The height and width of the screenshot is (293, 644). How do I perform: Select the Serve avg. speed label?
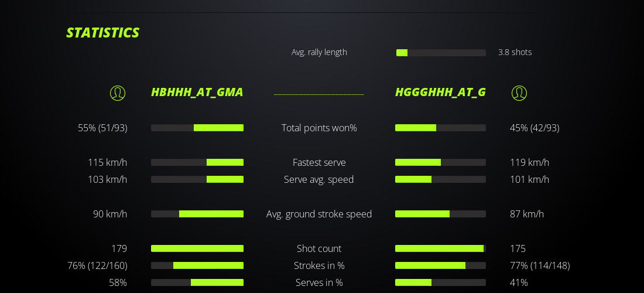coord(319,179)
